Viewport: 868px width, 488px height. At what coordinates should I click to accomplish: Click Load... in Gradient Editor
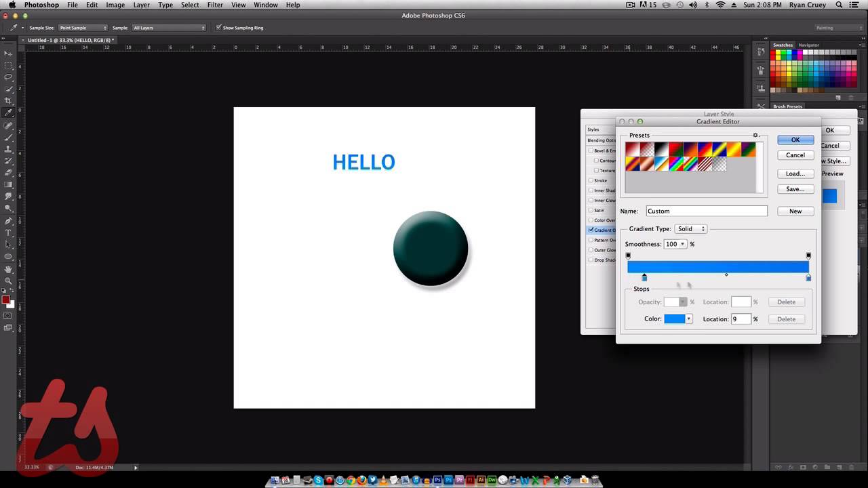coord(795,174)
